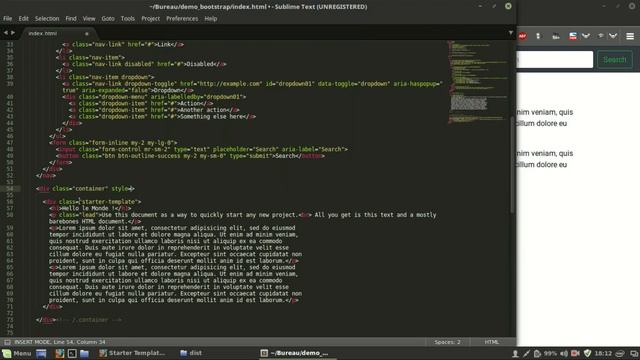Viewport: 640px width, 360px height.
Task: Click the user tray icon
Action: 516,353
